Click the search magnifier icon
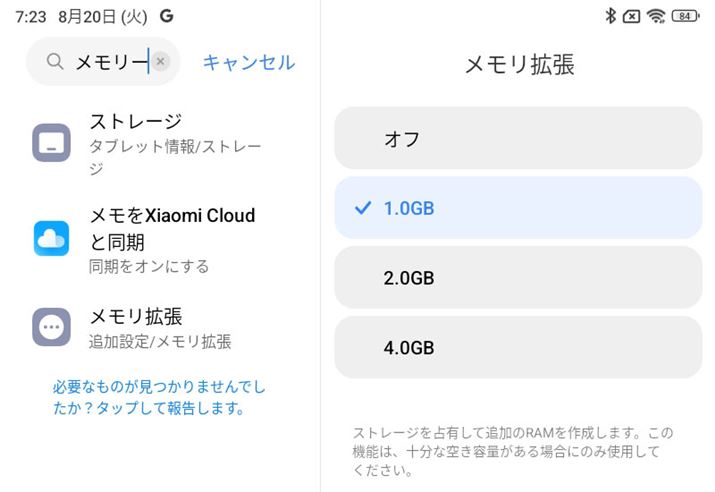Image resolution: width=715 pixels, height=492 pixels. [x=55, y=62]
